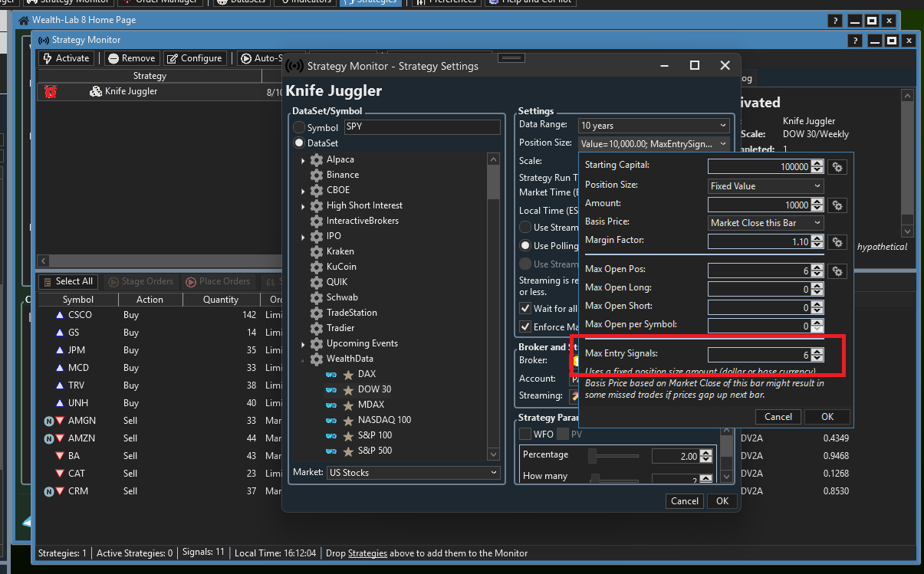Toggle the Enforce Ma... checkbox
924x574 pixels.
pos(525,326)
